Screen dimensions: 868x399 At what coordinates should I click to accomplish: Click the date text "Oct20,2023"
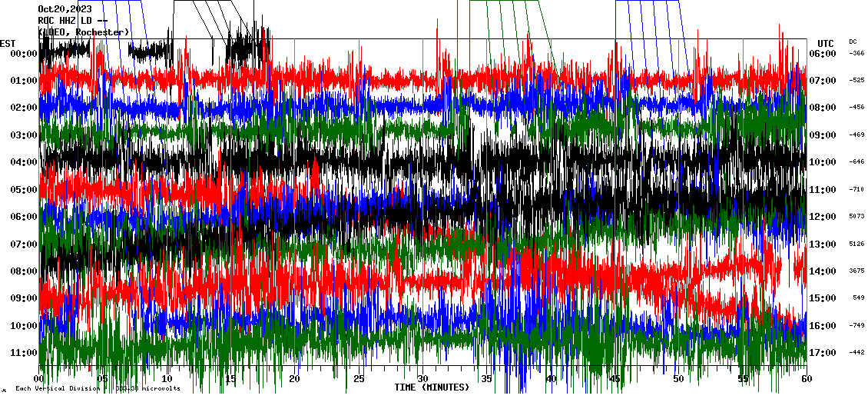click(65, 9)
